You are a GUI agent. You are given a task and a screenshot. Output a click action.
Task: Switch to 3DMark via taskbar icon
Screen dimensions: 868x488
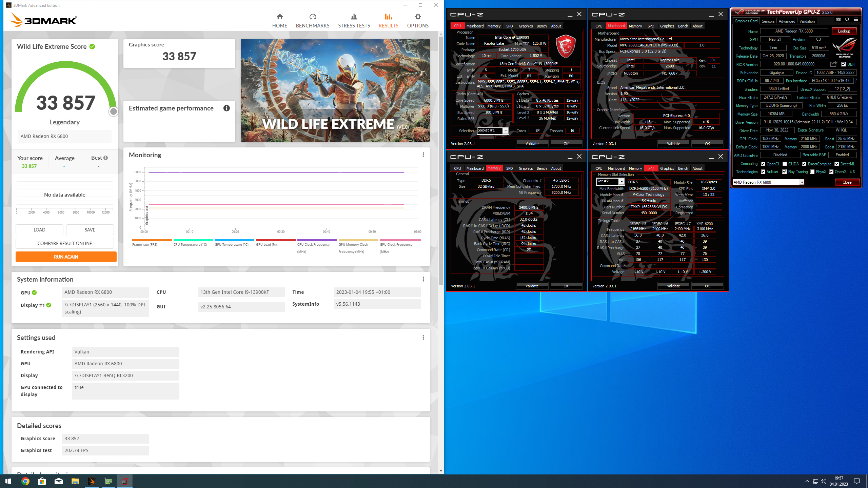coord(92,481)
